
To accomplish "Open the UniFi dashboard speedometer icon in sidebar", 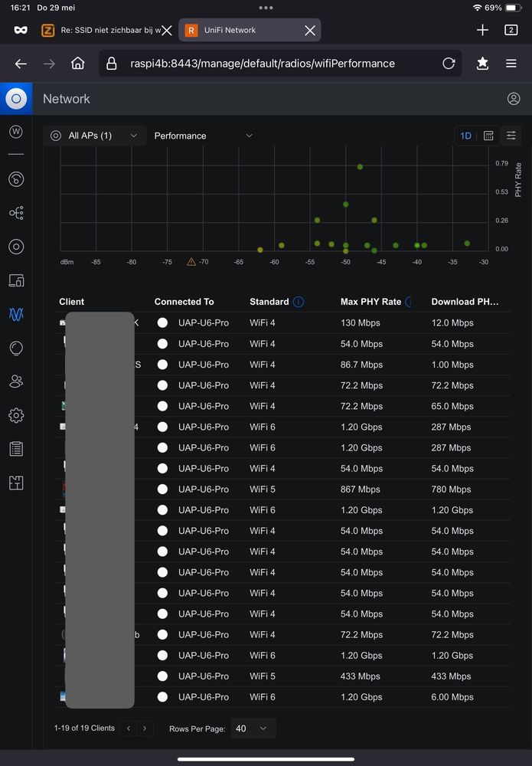I will (16, 179).
